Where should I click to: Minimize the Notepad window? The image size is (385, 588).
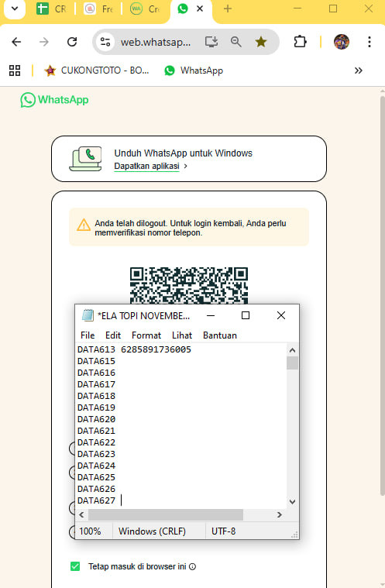211,315
